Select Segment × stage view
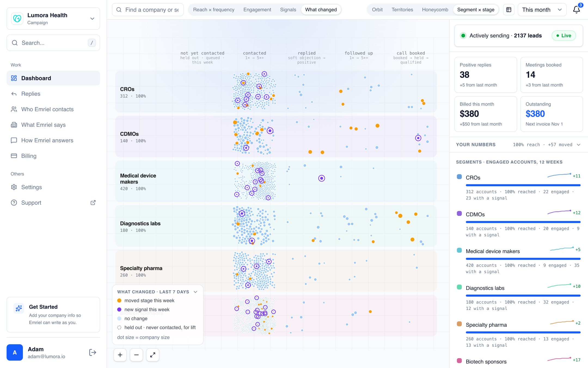588x368 pixels. point(476,10)
